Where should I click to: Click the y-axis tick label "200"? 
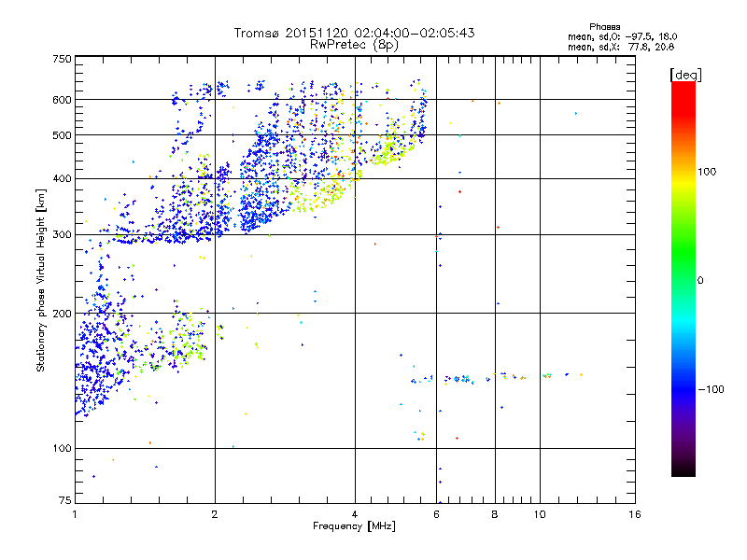point(62,314)
